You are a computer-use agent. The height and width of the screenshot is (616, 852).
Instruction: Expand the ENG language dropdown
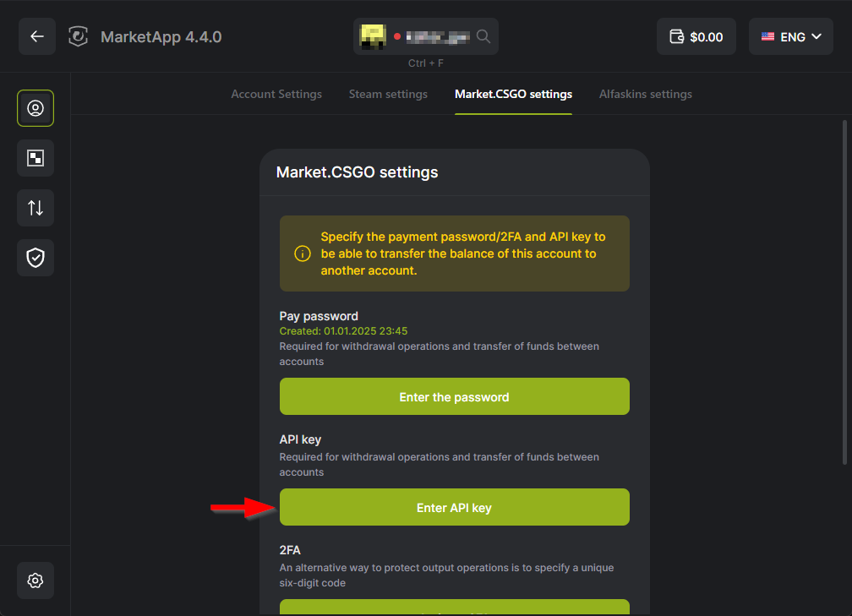(x=790, y=36)
